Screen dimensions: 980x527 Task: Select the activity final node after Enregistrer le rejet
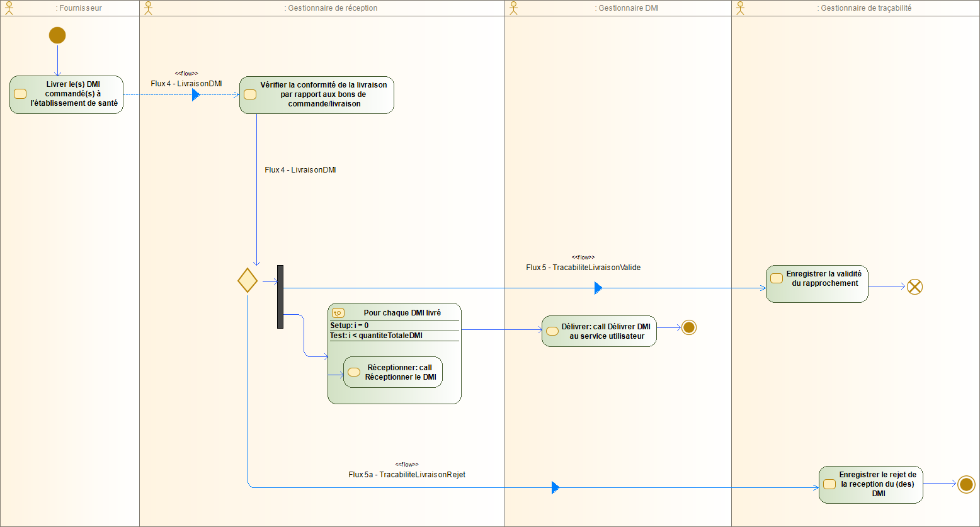966,484
